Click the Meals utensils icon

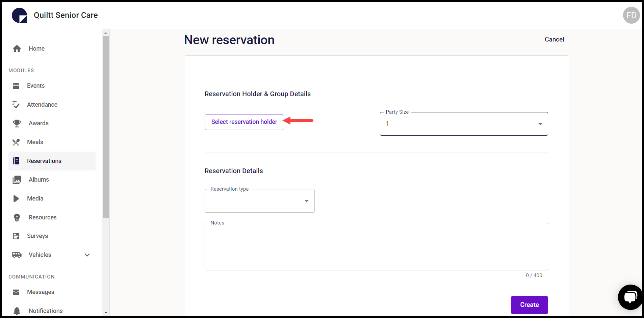(16, 142)
